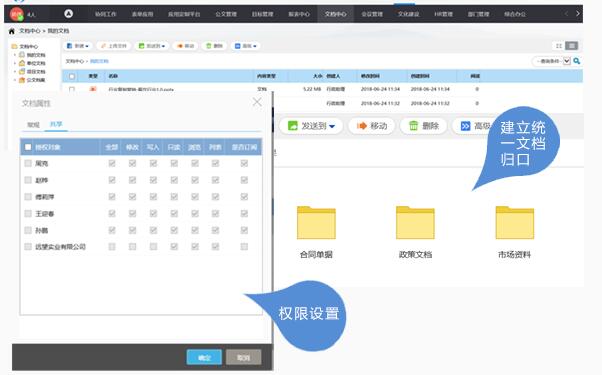Click the circular A logo icon in navigation bar
Image resolution: width=602 pixels, height=375 pixels.
click(x=68, y=14)
